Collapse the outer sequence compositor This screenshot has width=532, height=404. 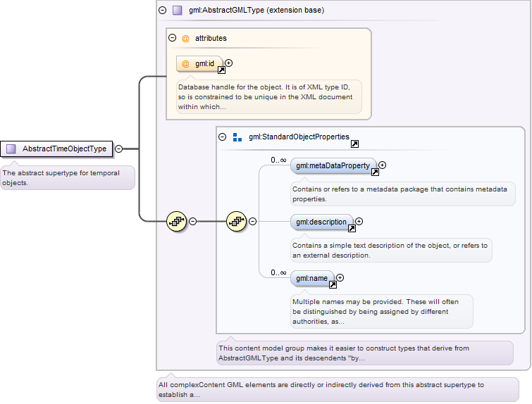pyautogui.click(x=192, y=221)
